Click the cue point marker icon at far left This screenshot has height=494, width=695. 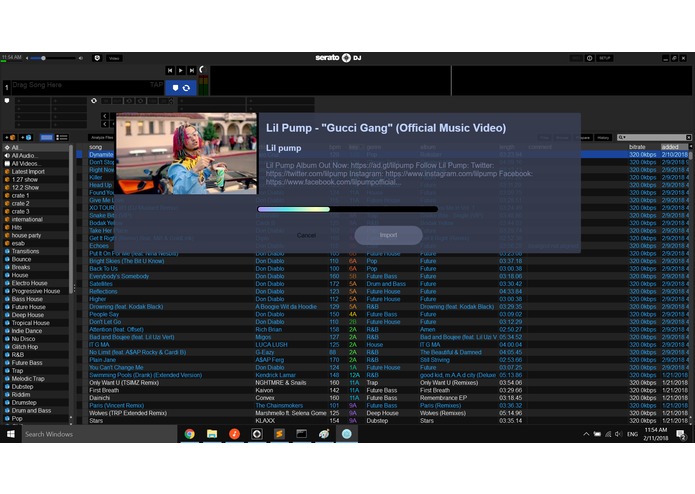(7, 101)
